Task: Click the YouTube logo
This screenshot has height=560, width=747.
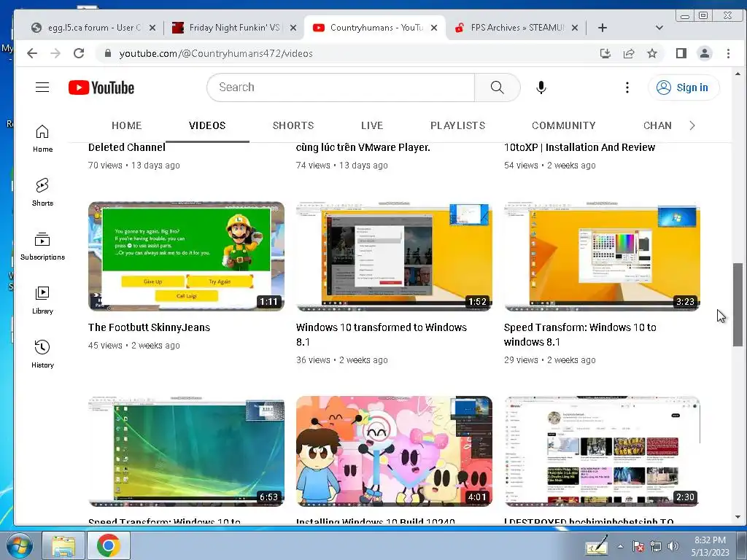Action: (x=101, y=87)
